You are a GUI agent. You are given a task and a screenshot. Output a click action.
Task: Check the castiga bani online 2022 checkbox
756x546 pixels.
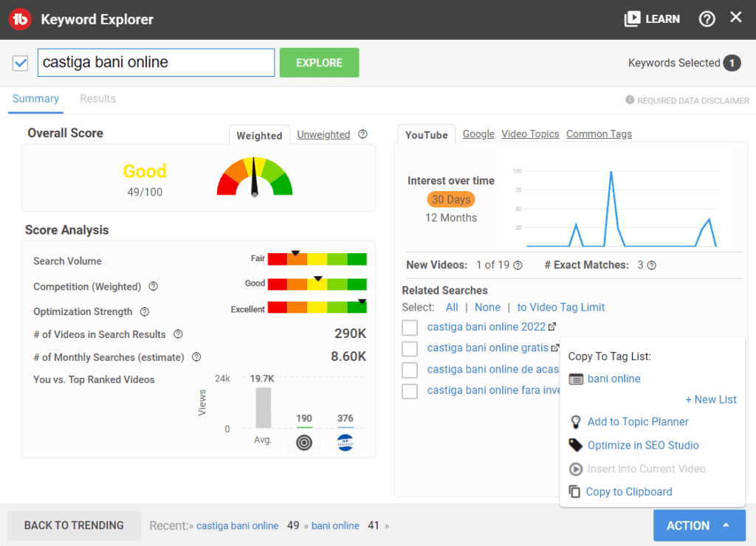410,328
